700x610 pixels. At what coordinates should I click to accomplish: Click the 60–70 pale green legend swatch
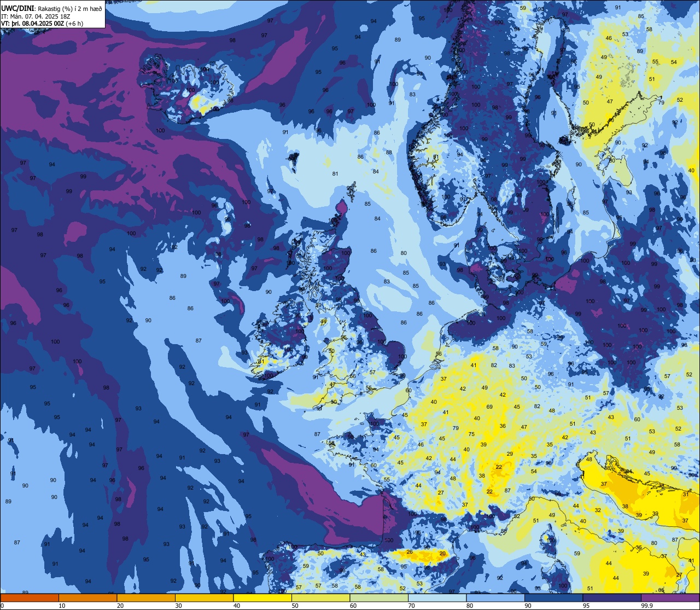[379, 597]
